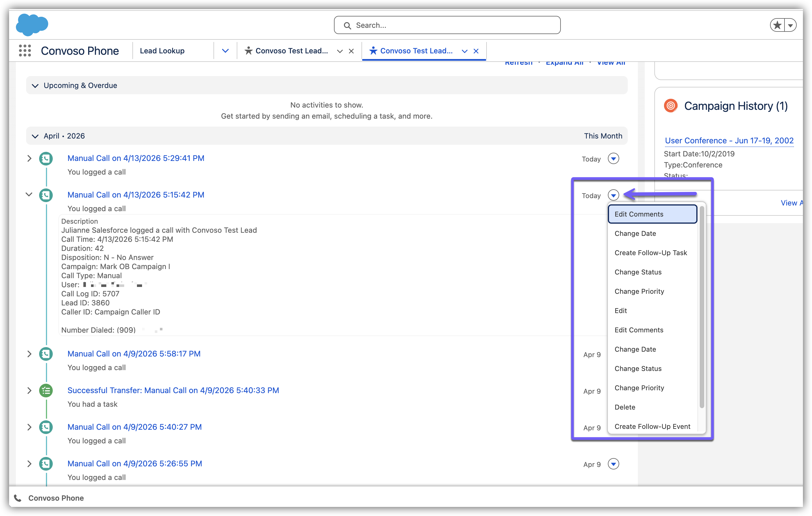Viewport: 812px width, 516px height.
Task: Open Manual Call on 4/9/2026 5:40:27 PM
Action: (134, 427)
